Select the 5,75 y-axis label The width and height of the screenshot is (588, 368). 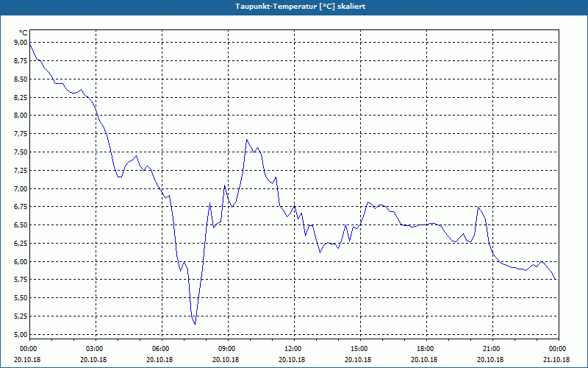pos(21,280)
